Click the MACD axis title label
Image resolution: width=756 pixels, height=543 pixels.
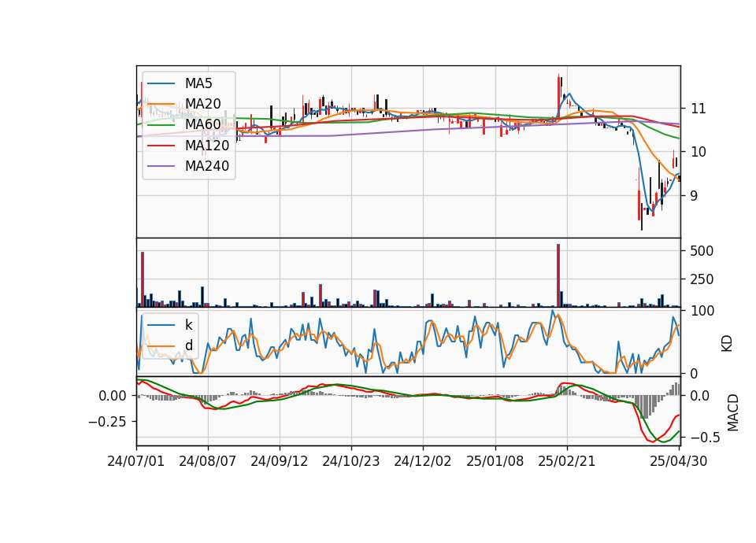coord(733,412)
